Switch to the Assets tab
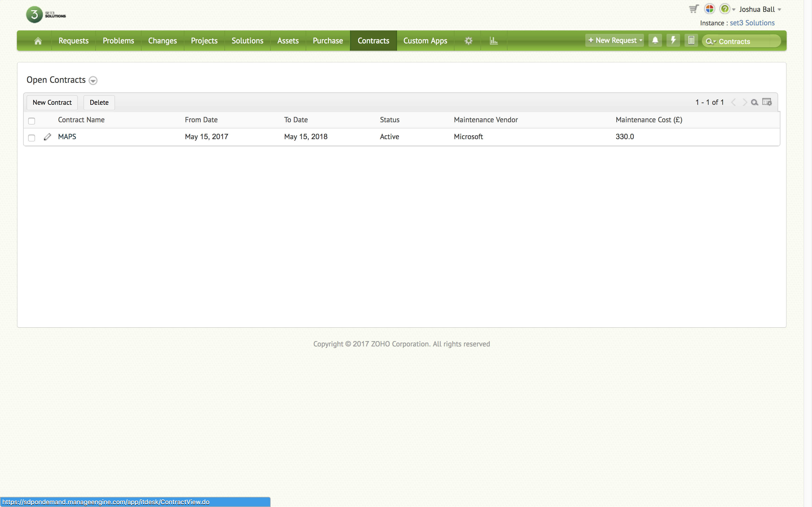812x507 pixels. pos(288,41)
